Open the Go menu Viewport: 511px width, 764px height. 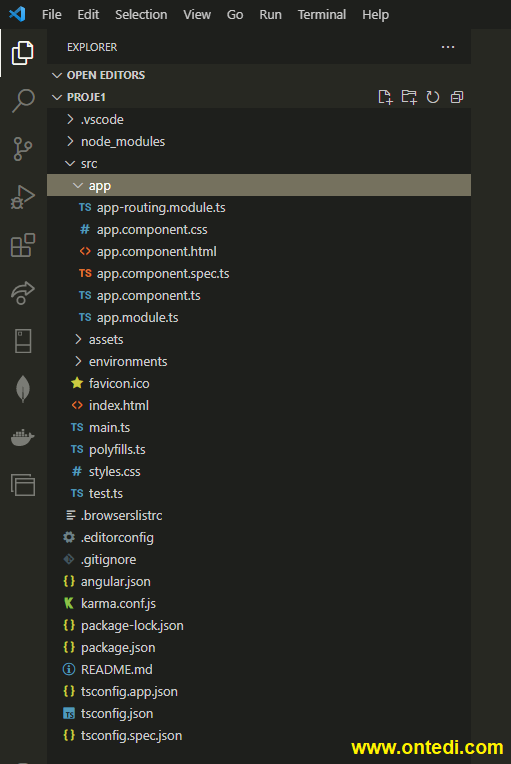235,15
